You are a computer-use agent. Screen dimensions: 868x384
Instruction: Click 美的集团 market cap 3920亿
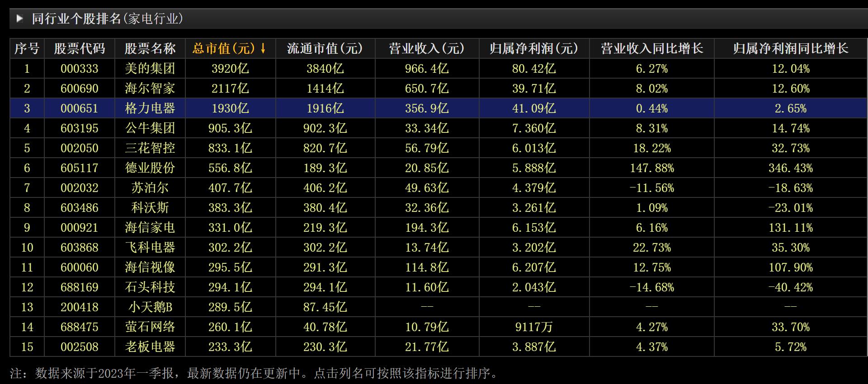[x=230, y=69]
